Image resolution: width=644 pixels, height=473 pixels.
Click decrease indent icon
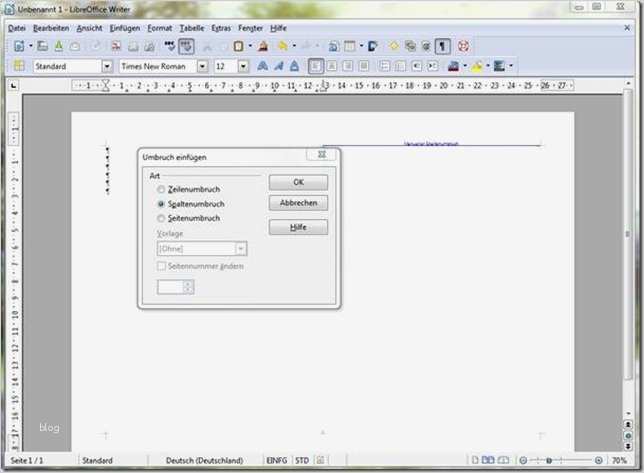(416, 66)
